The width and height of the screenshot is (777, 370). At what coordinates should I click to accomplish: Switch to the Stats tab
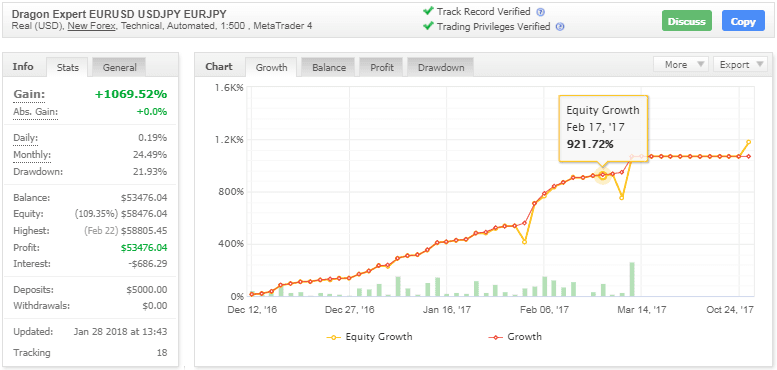pos(67,67)
